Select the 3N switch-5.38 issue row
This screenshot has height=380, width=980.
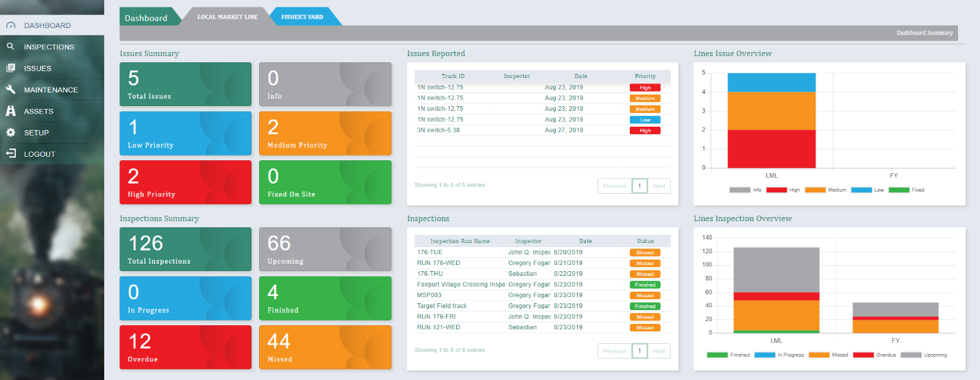point(543,130)
